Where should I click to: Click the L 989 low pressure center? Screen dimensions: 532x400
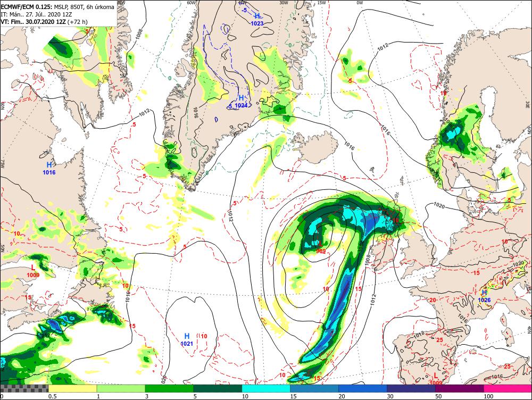[x=320, y=247]
